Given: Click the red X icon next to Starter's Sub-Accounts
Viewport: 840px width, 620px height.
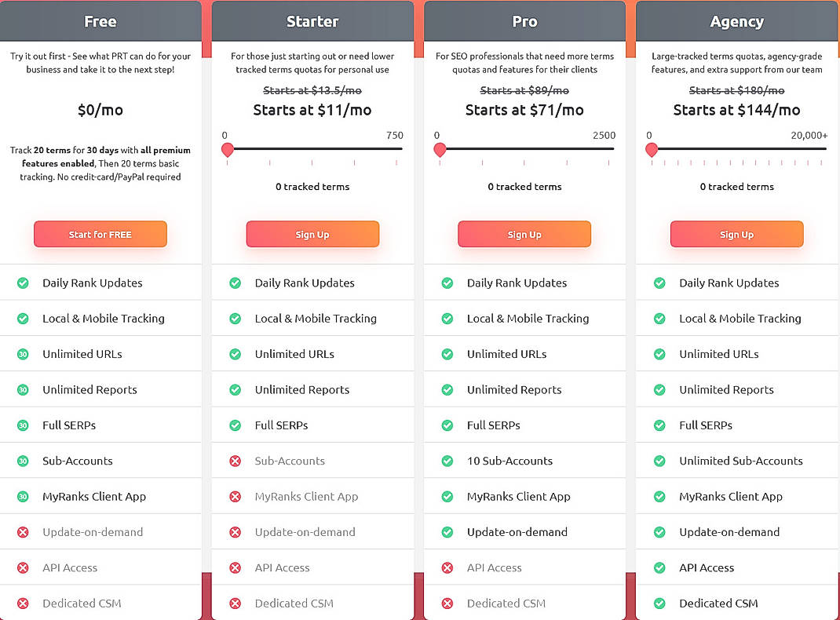Looking at the screenshot, I should (235, 460).
